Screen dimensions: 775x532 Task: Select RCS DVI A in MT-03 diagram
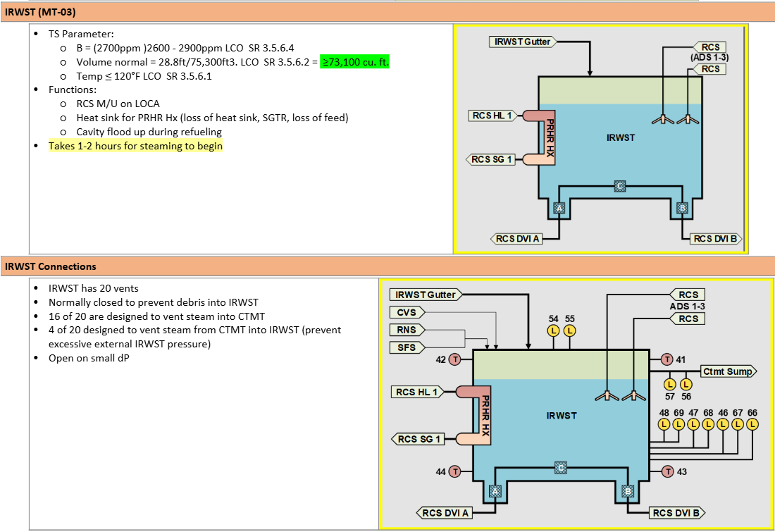click(517, 239)
